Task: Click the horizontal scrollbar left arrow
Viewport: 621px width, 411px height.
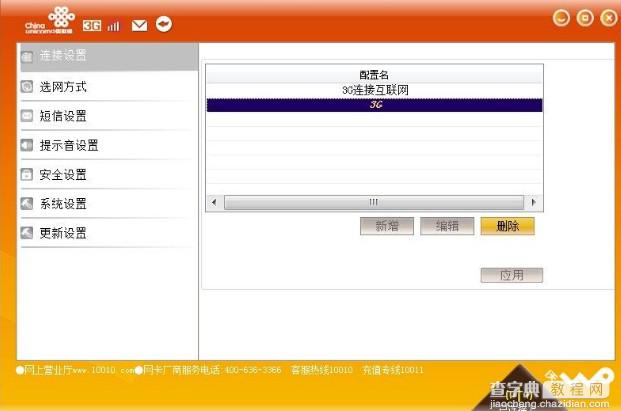Action: coord(214,202)
